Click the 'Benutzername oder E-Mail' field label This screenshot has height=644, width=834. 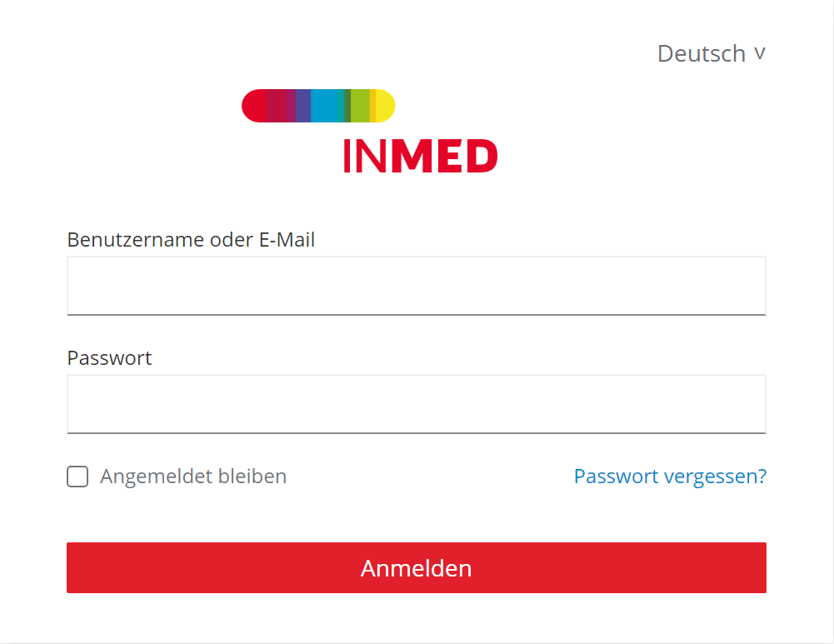191,240
